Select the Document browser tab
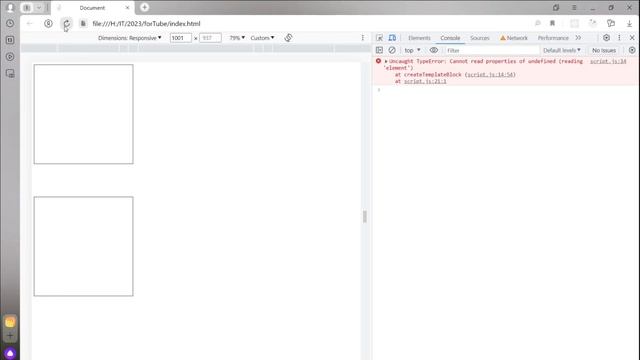Image resolution: width=640 pixels, height=360 pixels. click(x=92, y=8)
